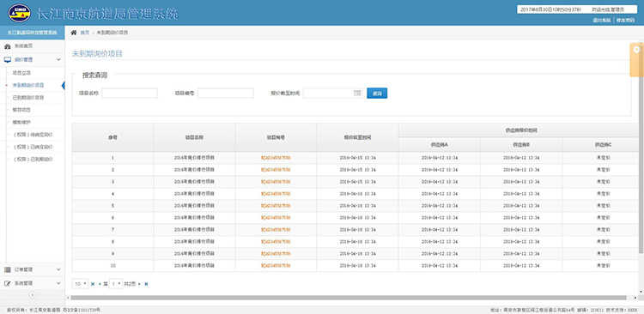Click the left arrow of the horizontal scrollbar

point(68,298)
